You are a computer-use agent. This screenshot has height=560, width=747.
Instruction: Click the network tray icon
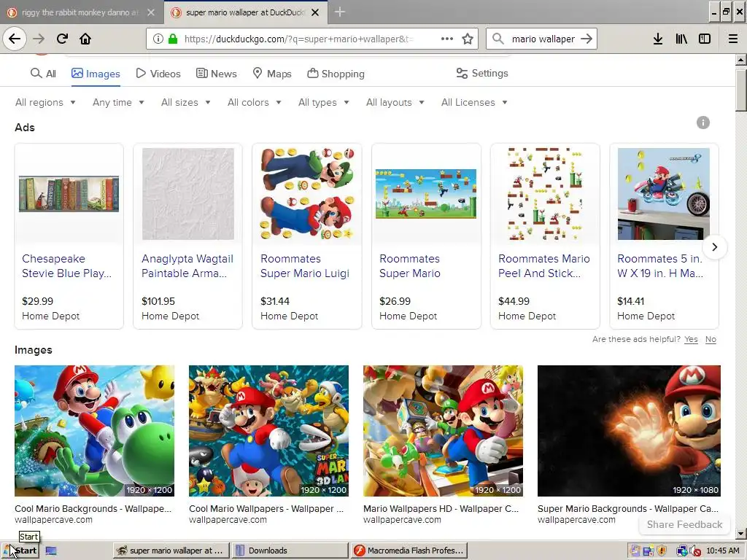point(682,551)
